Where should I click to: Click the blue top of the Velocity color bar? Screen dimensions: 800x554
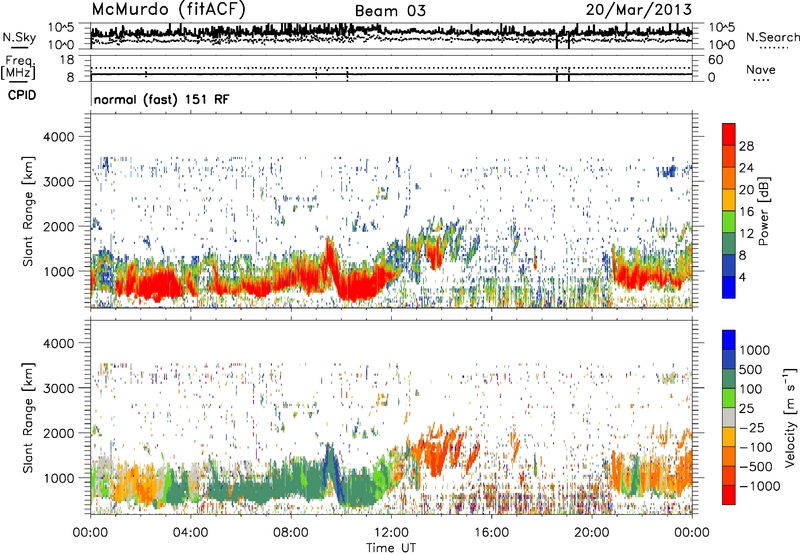[x=729, y=340]
